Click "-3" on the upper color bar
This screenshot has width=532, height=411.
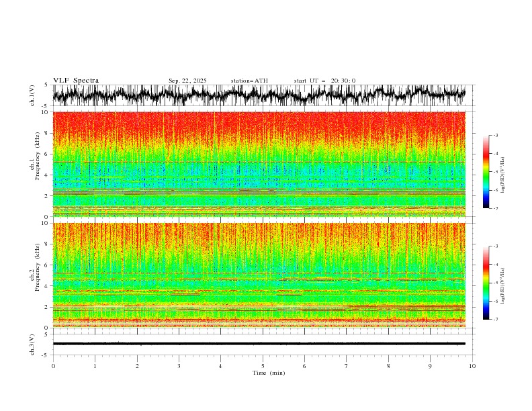coord(495,135)
